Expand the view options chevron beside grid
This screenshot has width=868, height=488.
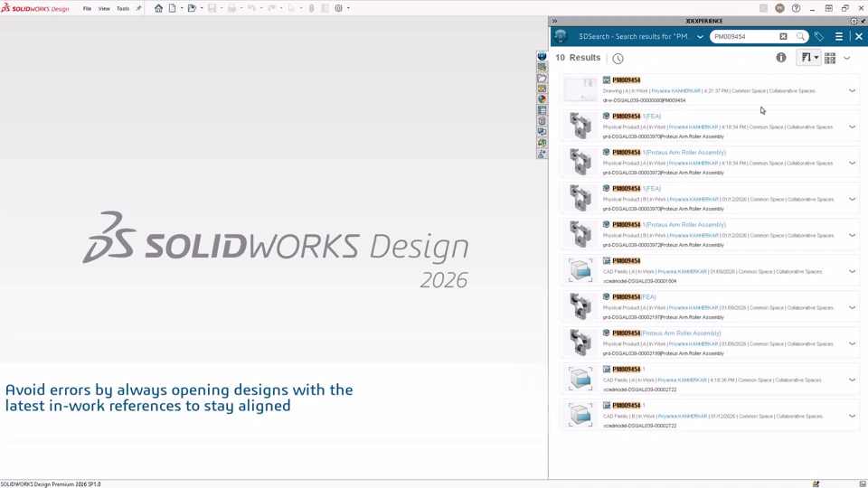pos(847,58)
